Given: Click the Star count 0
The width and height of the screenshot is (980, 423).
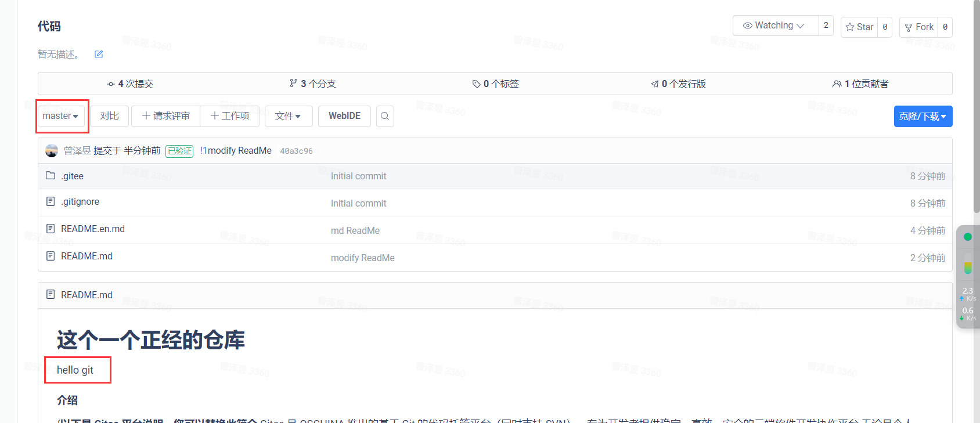Looking at the screenshot, I should pyautogui.click(x=885, y=27).
